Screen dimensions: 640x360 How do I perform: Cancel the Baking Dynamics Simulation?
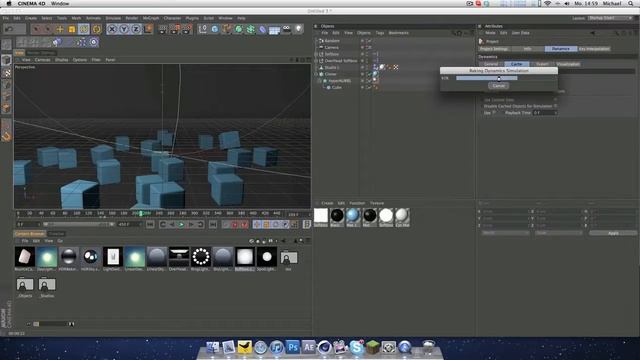[x=498, y=86]
